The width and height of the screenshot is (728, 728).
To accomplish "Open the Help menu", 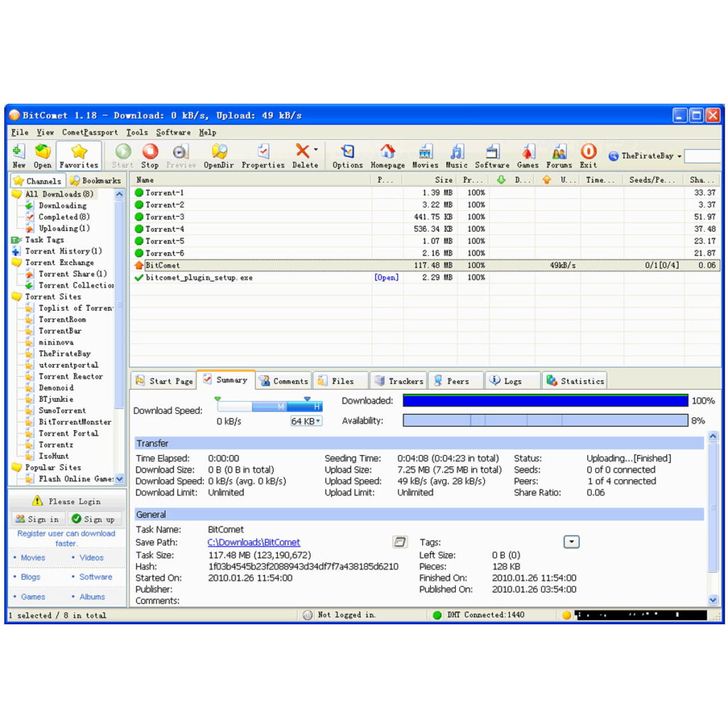I will point(208,132).
